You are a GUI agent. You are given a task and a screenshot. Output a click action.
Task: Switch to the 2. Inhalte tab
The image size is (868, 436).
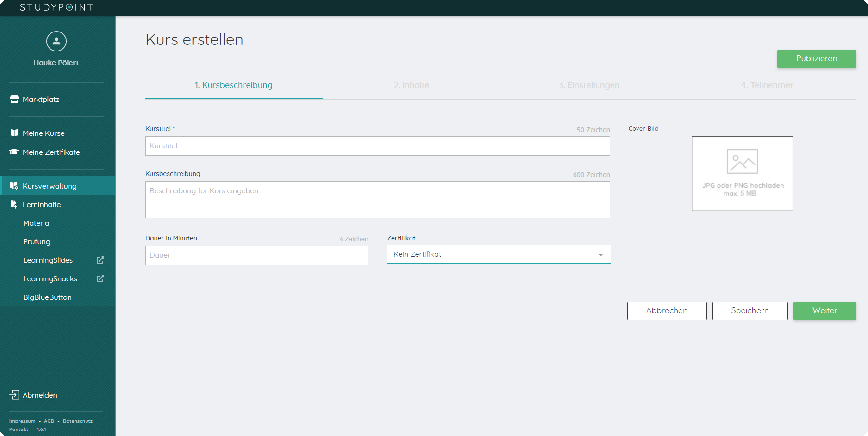tap(411, 85)
